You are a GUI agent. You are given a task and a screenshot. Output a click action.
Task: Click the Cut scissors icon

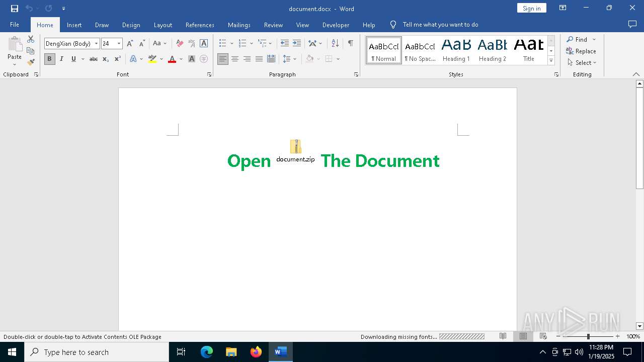(x=31, y=39)
